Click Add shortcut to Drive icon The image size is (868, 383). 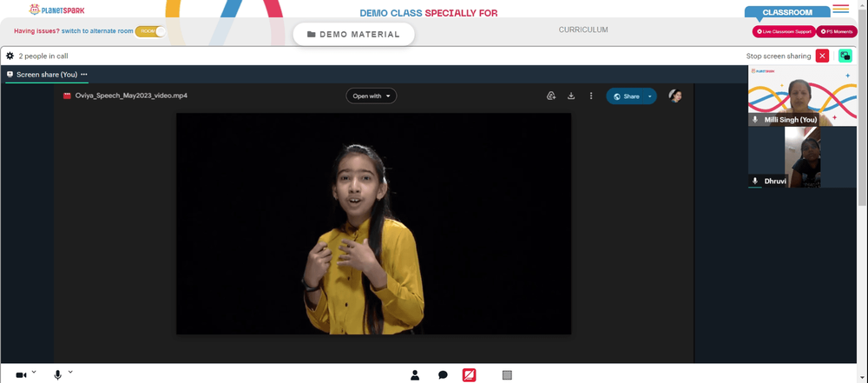pyautogui.click(x=551, y=96)
